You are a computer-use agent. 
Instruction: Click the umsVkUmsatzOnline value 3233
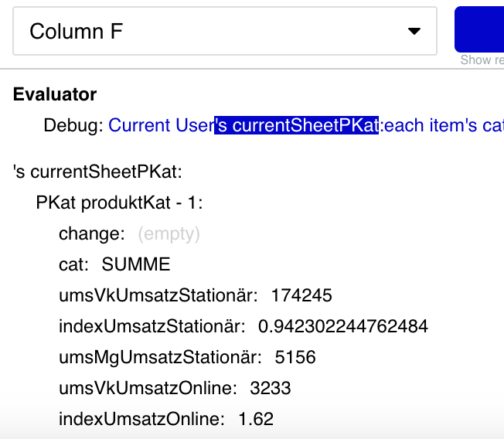click(x=271, y=388)
